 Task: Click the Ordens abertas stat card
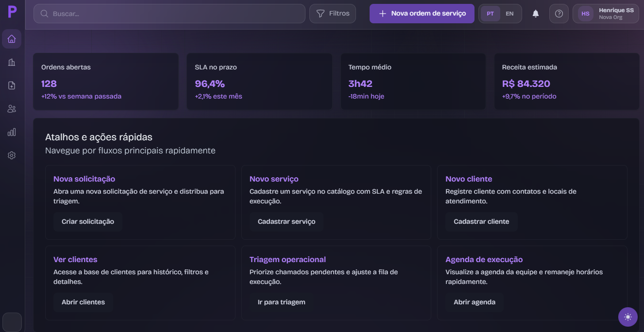click(x=106, y=81)
